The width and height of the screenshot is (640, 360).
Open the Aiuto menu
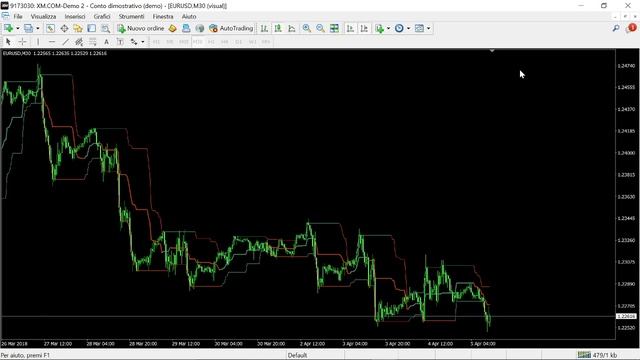[189, 16]
